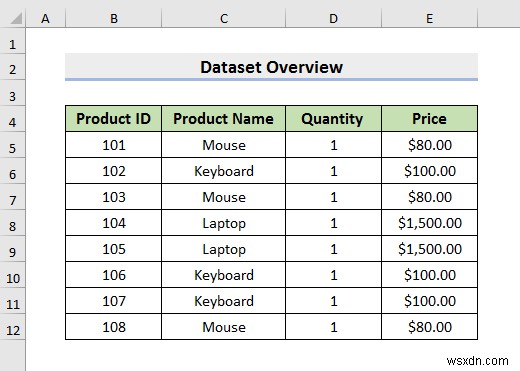
Task: Select column A header
Action: [x=45, y=18]
